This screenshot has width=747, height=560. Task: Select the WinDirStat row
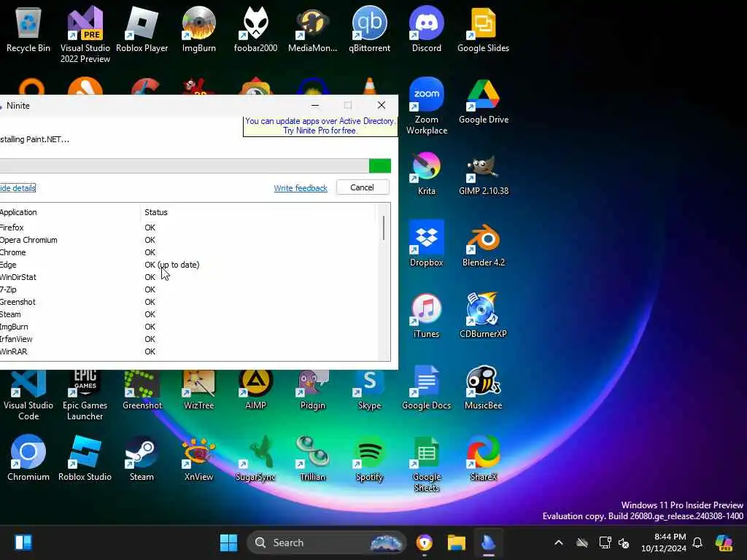coord(187,277)
